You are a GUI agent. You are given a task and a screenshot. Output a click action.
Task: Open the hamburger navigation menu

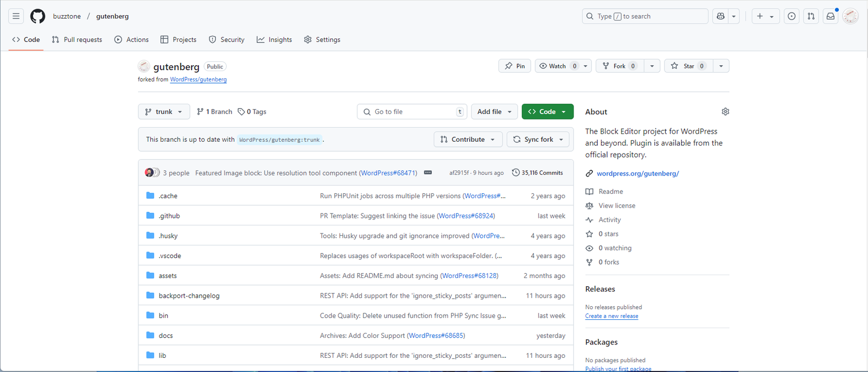[16, 16]
